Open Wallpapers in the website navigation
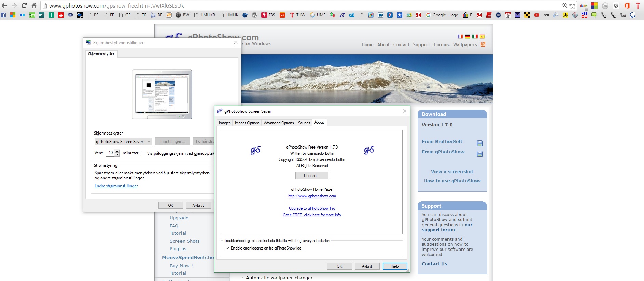The image size is (644, 281). click(465, 45)
